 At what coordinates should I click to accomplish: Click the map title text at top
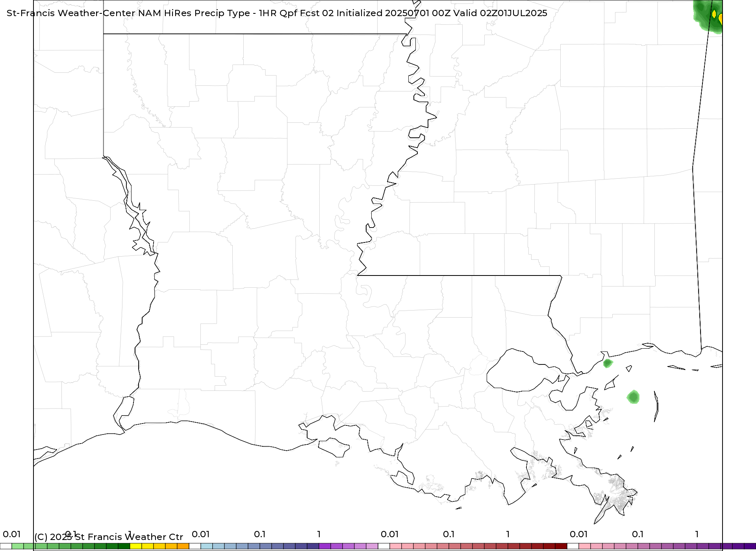(277, 13)
